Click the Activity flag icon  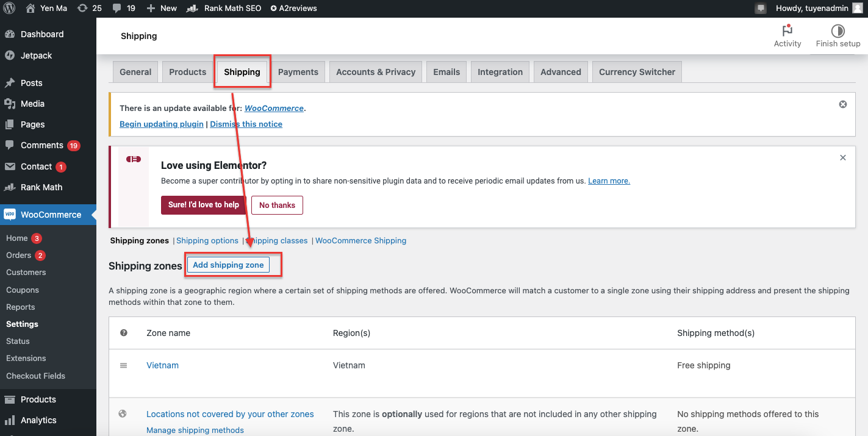click(x=787, y=32)
